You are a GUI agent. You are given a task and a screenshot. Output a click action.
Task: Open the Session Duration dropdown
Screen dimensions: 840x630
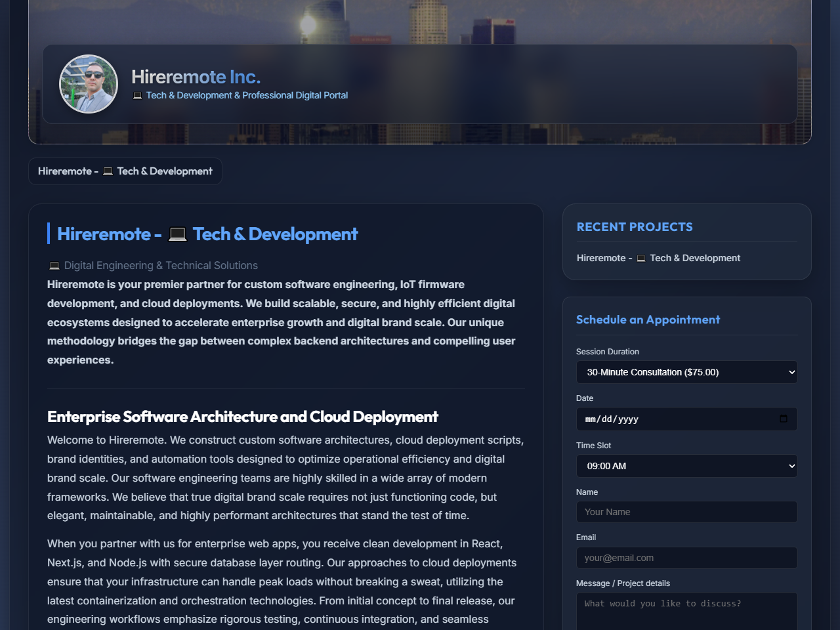pos(687,372)
